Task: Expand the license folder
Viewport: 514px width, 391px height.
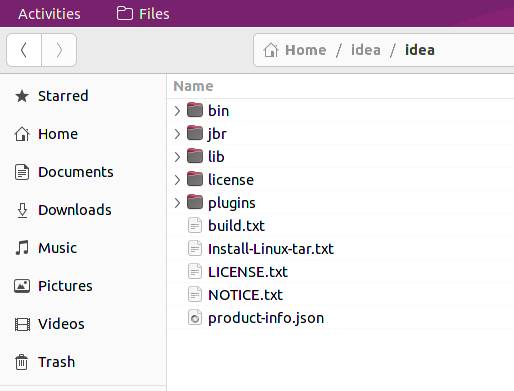Action: click(177, 180)
